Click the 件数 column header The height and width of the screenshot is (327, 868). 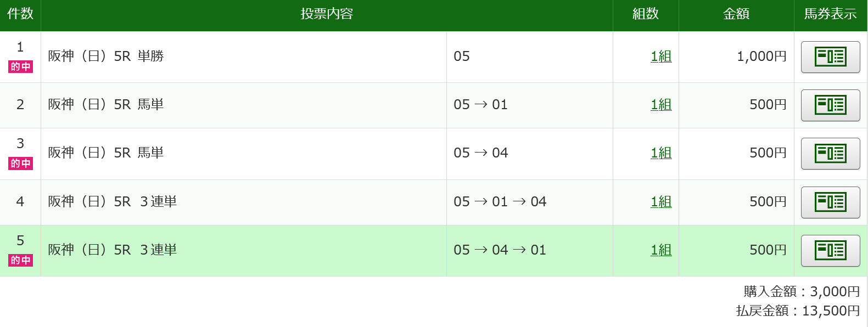coord(20,14)
